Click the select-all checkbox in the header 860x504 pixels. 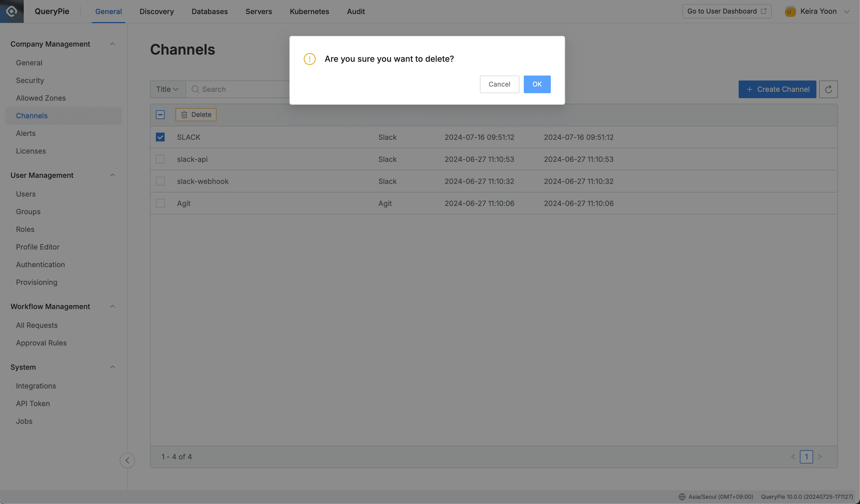pyautogui.click(x=160, y=114)
